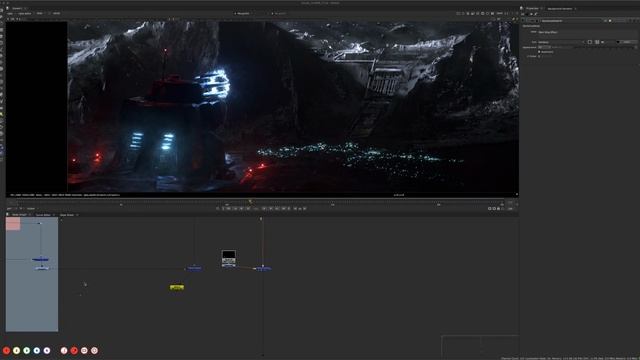Viewport: 640px width, 360px height.
Task: Click the red circle button at bottom left
Action: point(7,351)
